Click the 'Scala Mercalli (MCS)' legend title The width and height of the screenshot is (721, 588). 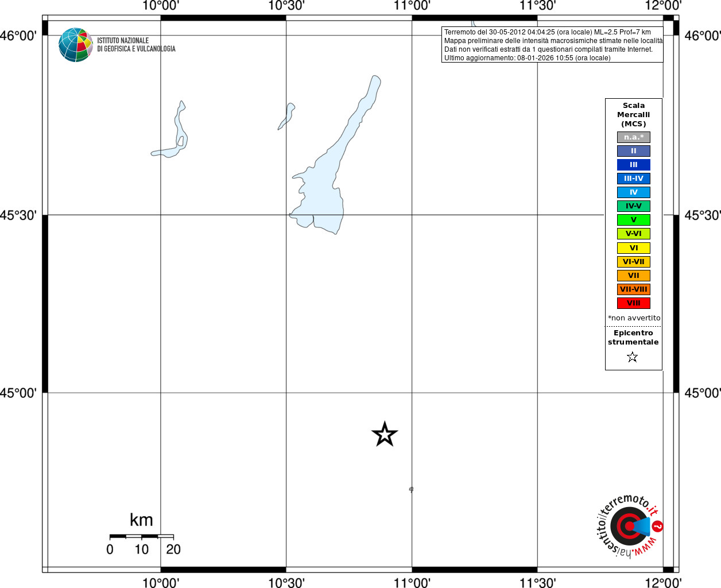pyautogui.click(x=634, y=115)
